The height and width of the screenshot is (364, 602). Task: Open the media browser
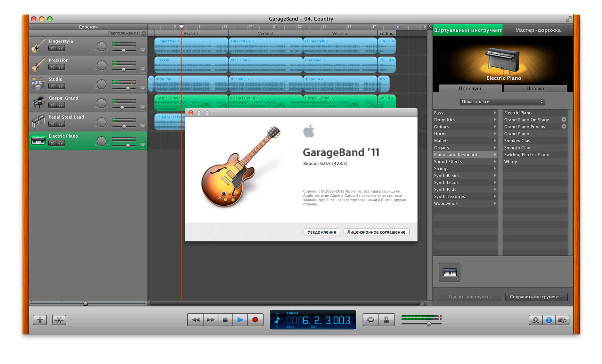(x=562, y=320)
